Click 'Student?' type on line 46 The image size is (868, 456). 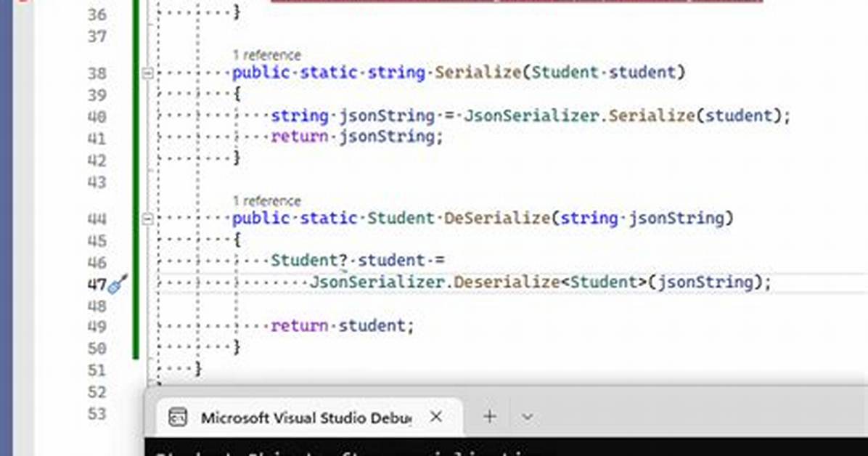[x=308, y=261]
